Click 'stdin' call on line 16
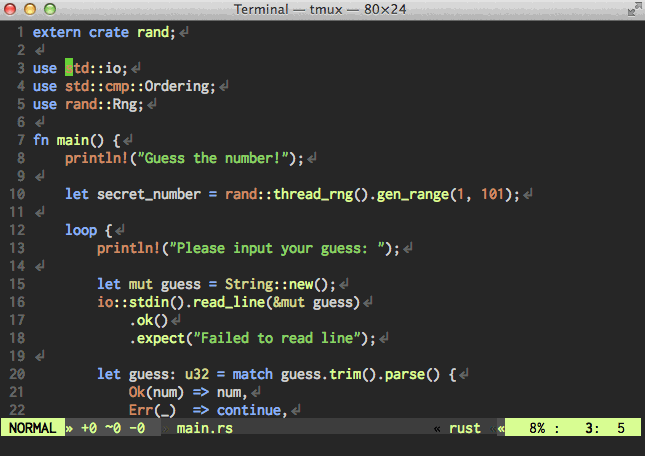The image size is (645, 456). (x=149, y=302)
